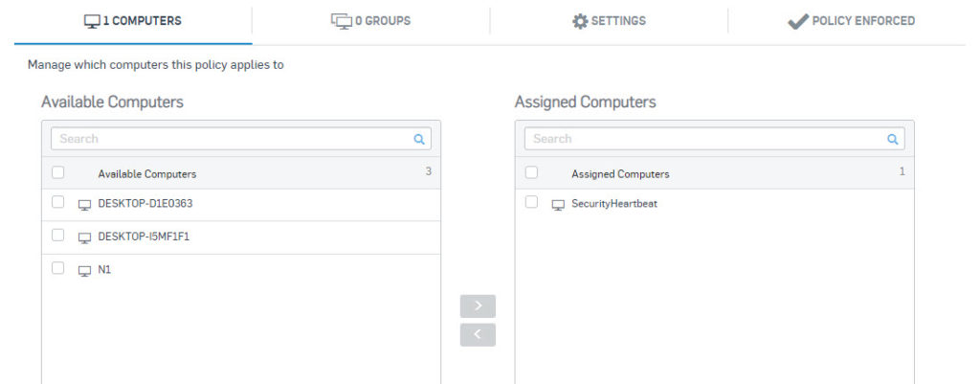
Task: Click the monitor icon beside DESKTOP-D1E0363
Action: (x=84, y=205)
